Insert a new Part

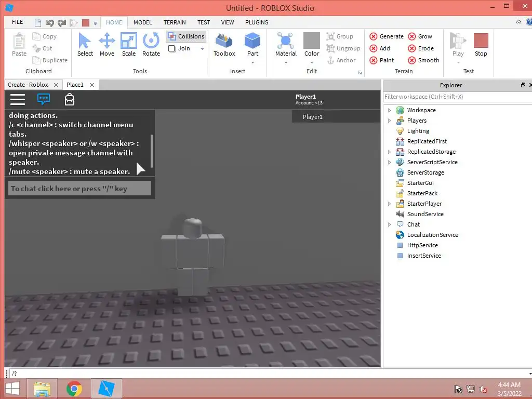pyautogui.click(x=253, y=44)
